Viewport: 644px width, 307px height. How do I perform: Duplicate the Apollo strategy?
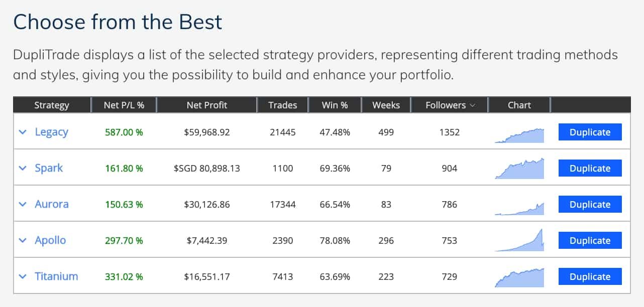pos(590,240)
